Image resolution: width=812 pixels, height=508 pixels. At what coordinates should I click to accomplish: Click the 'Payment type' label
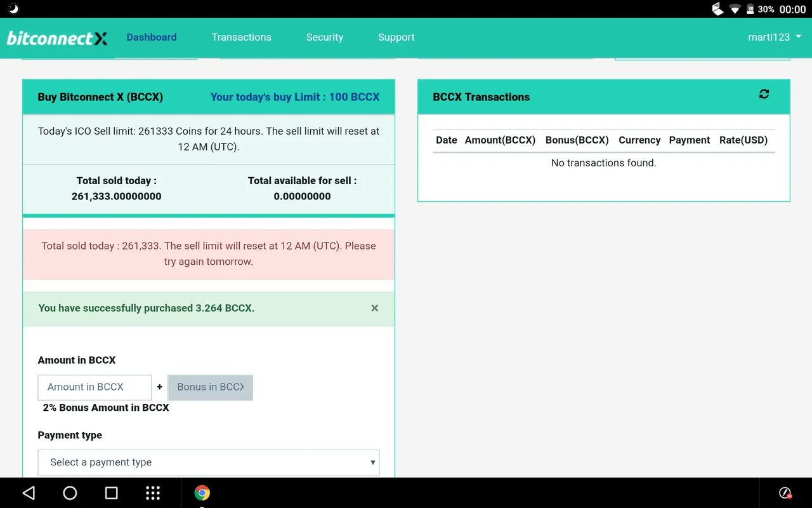[x=70, y=435]
